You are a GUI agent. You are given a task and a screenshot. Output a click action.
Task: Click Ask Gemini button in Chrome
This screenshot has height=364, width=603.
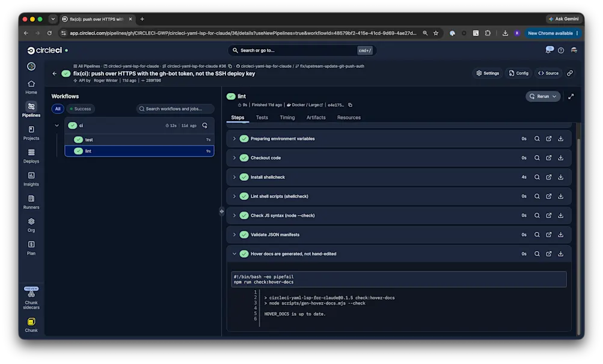pos(563,19)
